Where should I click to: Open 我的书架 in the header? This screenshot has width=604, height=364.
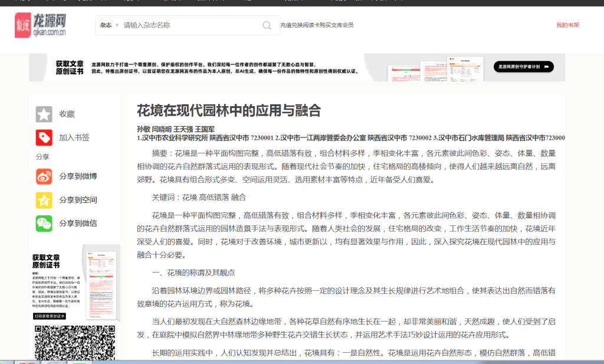567,25
